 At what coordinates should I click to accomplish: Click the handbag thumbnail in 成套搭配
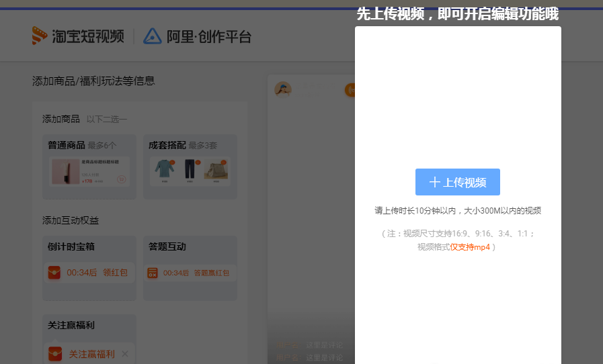pyautogui.click(x=216, y=170)
